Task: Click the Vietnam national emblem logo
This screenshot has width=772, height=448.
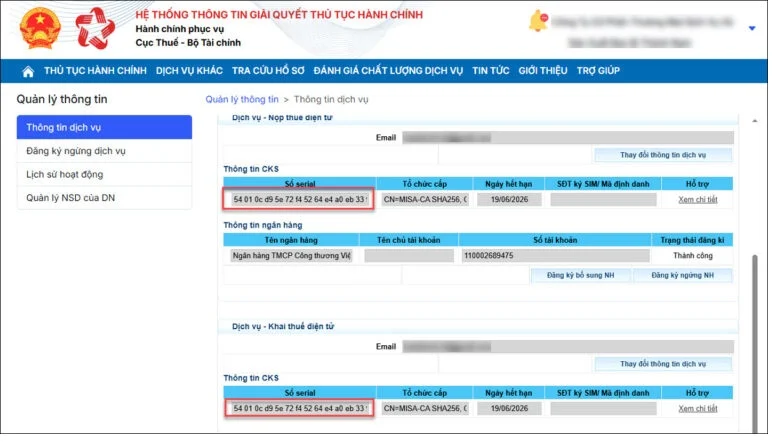Action: [40, 28]
